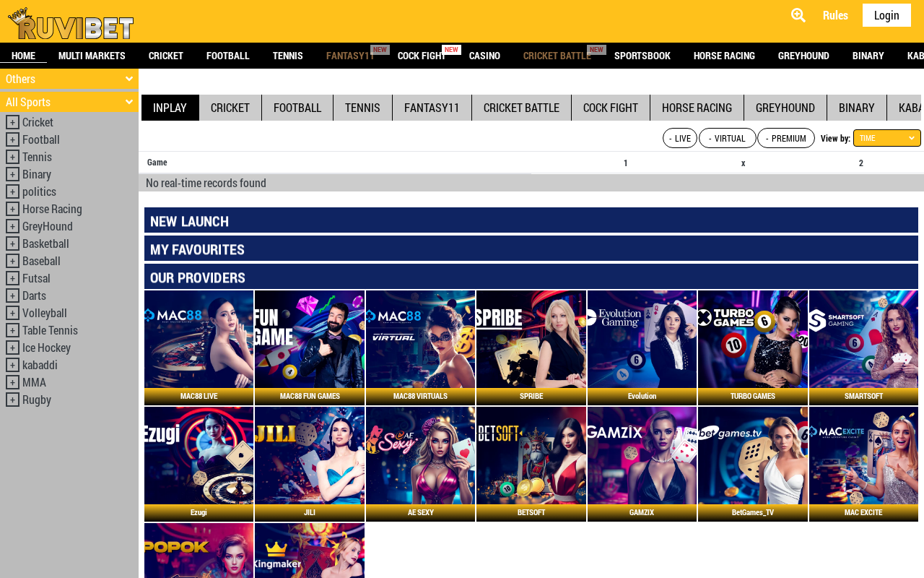Open the GAMZIX provider tile
The width and height of the screenshot is (924, 578).
click(x=642, y=464)
